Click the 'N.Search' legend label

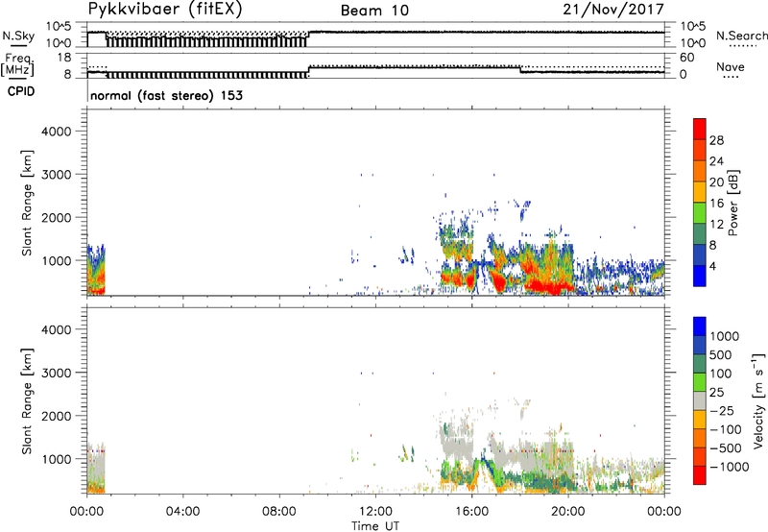point(741,36)
